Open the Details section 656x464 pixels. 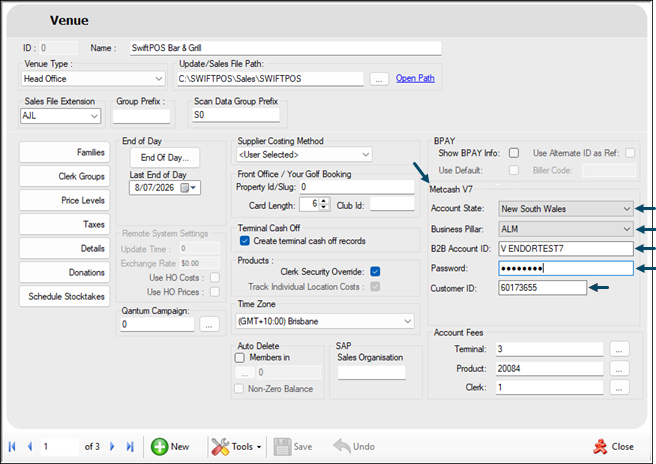pos(64,249)
